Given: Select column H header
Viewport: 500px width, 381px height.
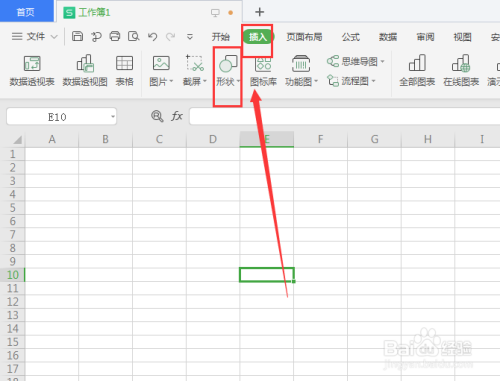Looking at the screenshot, I should point(428,139).
